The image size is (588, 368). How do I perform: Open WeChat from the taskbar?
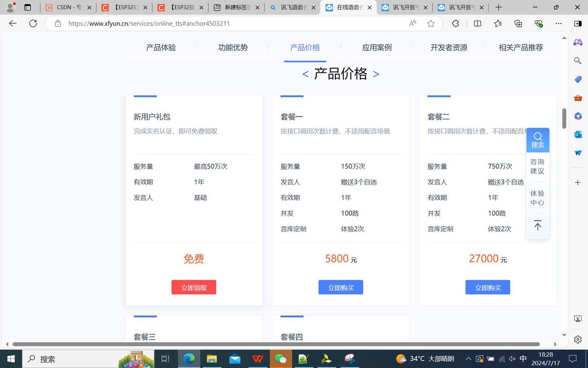pos(281,359)
